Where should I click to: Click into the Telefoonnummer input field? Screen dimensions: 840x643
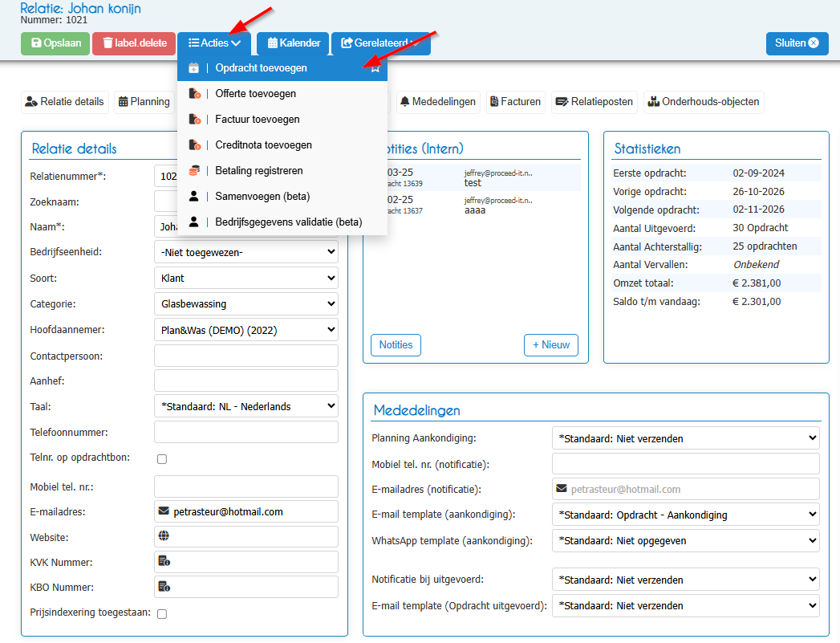click(246, 432)
